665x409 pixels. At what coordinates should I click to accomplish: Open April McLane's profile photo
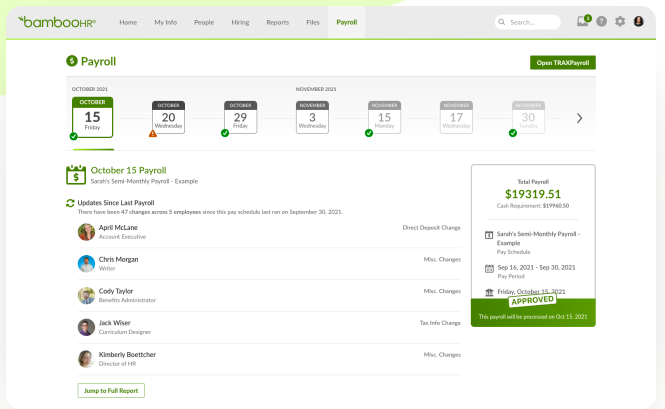pyautogui.click(x=86, y=232)
